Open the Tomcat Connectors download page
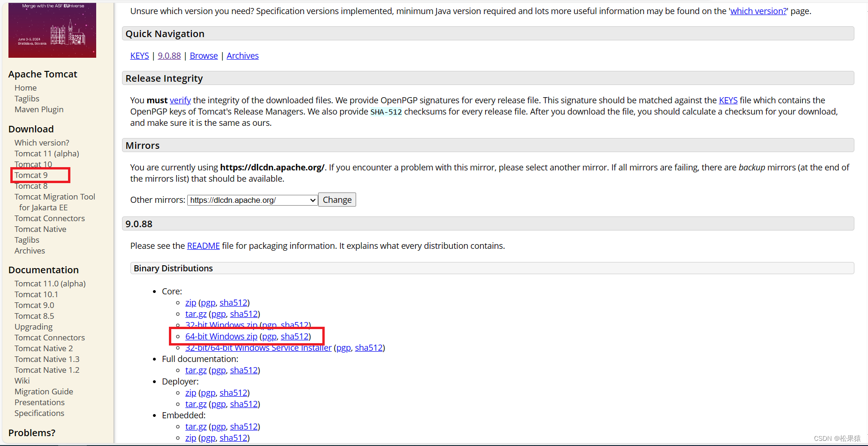The image size is (868, 446). (49, 218)
